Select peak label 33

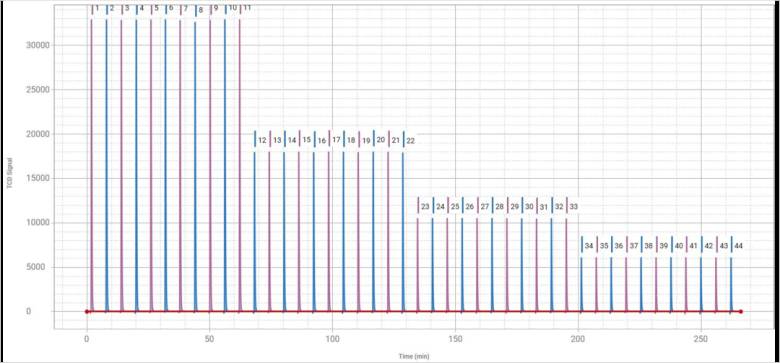pyautogui.click(x=574, y=206)
